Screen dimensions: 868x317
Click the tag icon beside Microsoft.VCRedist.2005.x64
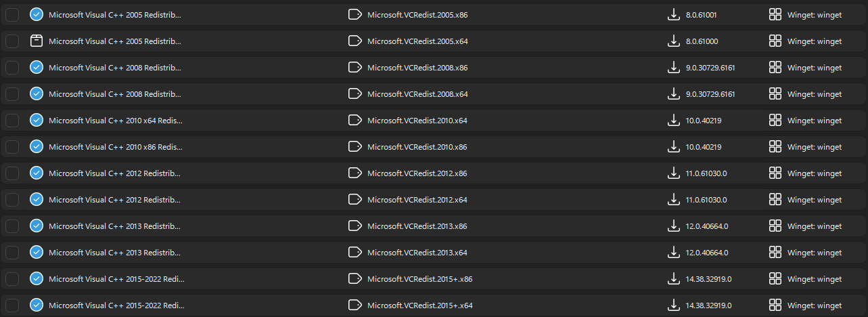pos(355,41)
